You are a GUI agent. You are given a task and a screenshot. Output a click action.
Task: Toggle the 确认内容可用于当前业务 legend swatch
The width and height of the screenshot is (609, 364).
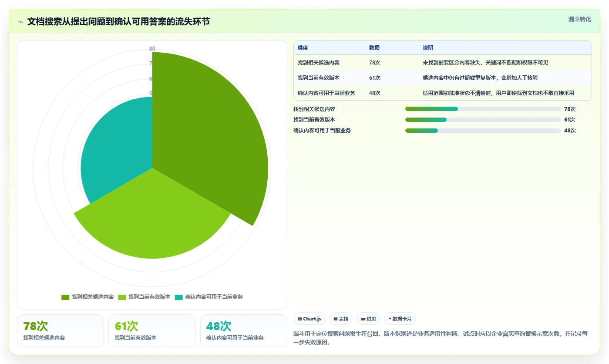click(x=178, y=297)
